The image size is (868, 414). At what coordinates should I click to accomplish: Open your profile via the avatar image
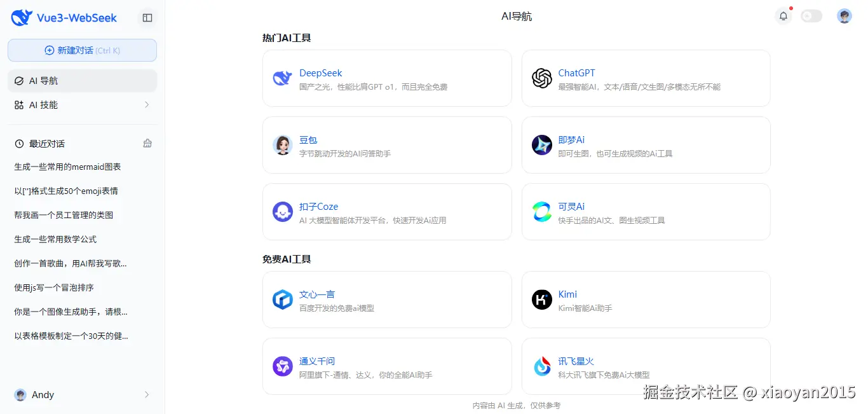[x=844, y=16]
